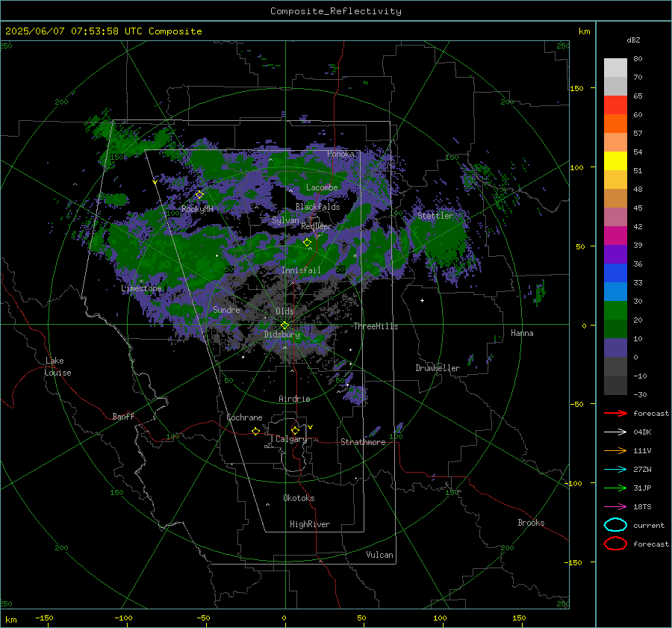This screenshot has height=628, width=672.
Task: Click the dBZ legend heading
Action: [x=633, y=40]
